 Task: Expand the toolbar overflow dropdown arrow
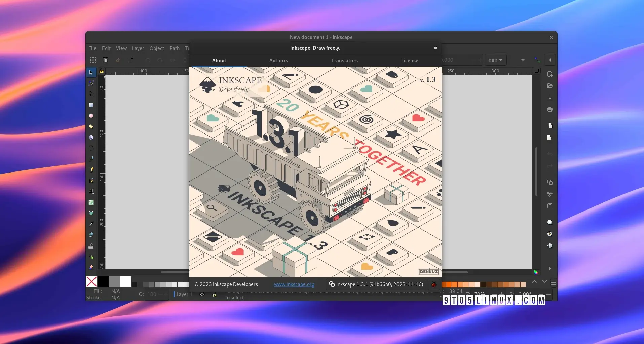tap(523, 60)
